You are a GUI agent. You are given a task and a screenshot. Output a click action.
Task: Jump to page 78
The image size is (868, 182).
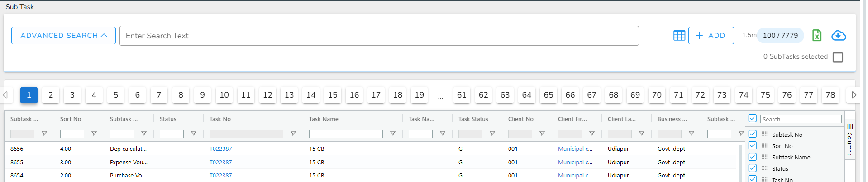coord(830,95)
